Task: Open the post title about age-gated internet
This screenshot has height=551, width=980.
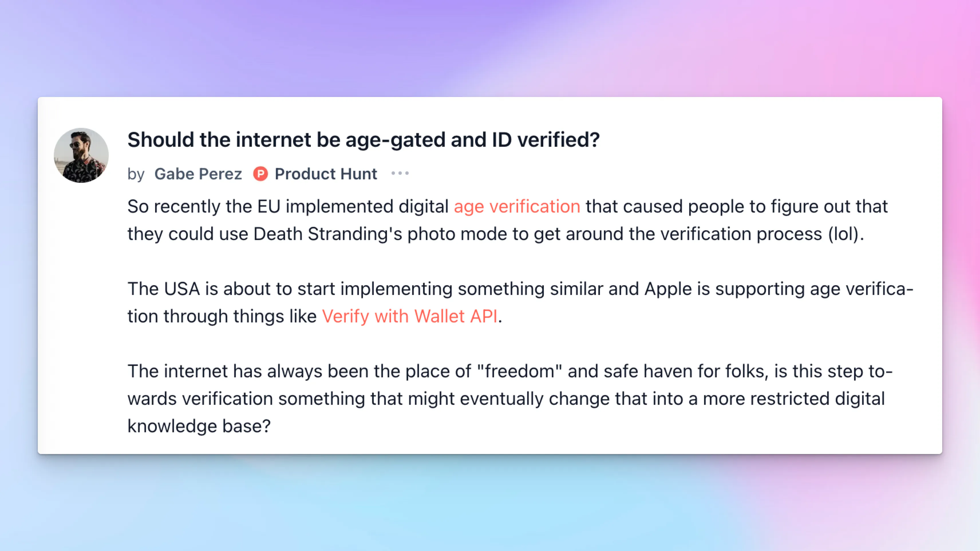Action: (x=364, y=140)
